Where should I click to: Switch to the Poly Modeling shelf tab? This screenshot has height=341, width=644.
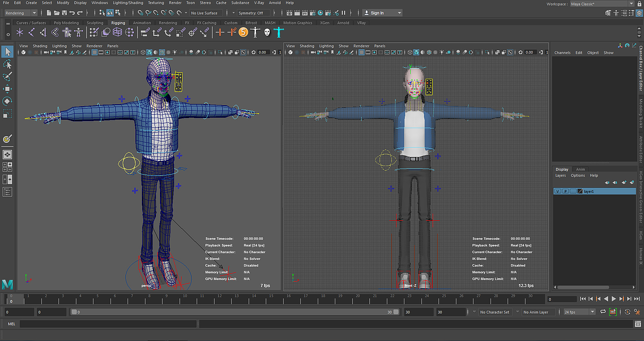tap(66, 23)
